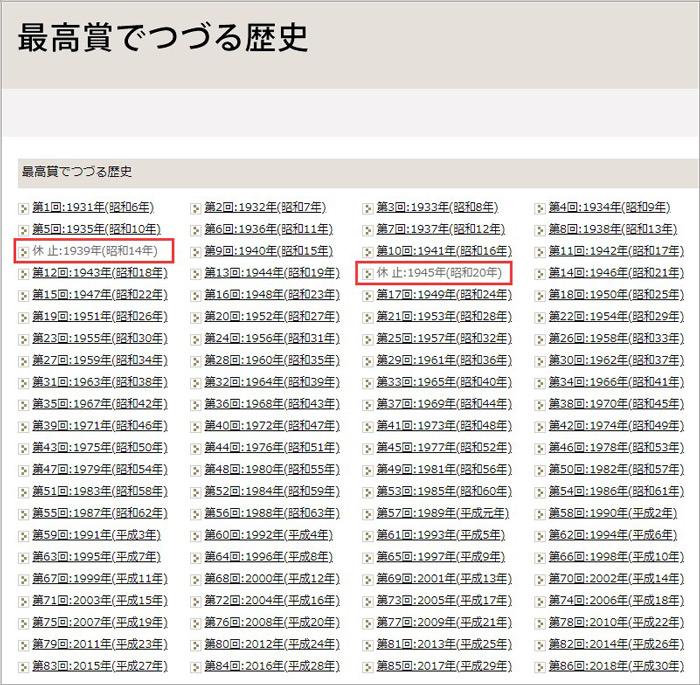Go to 第39回:1971年(昭和46年)
The width and height of the screenshot is (700, 685).
pyautogui.click(x=100, y=426)
